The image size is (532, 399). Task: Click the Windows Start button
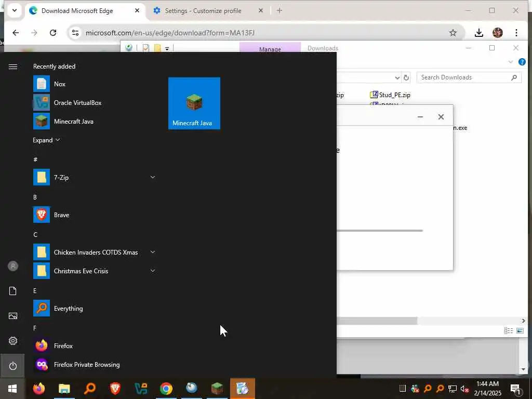click(12, 389)
